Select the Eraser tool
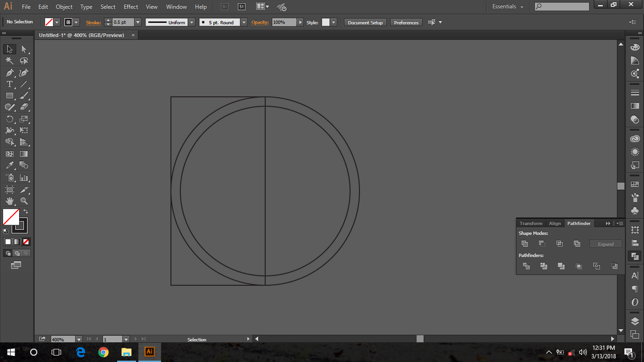The image size is (644, 362). click(24, 107)
